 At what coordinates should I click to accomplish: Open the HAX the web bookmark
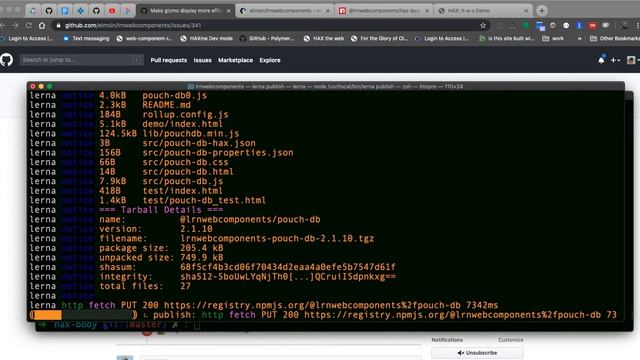(324, 38)
